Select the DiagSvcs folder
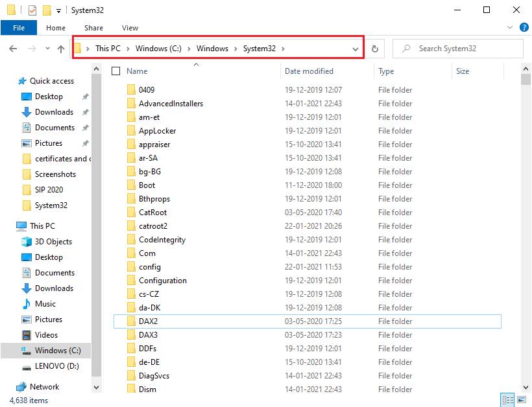Screen dimensions: 532x407 (154, 376)
